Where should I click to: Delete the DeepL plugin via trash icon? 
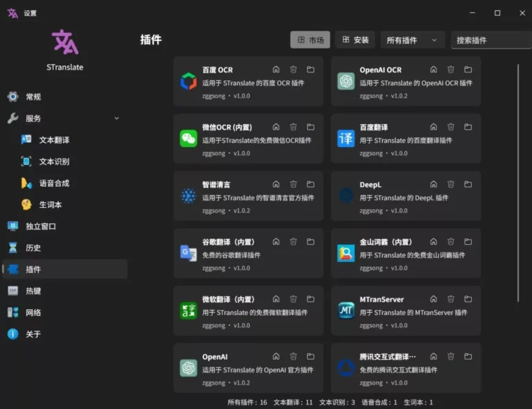(x=450, y=184)
